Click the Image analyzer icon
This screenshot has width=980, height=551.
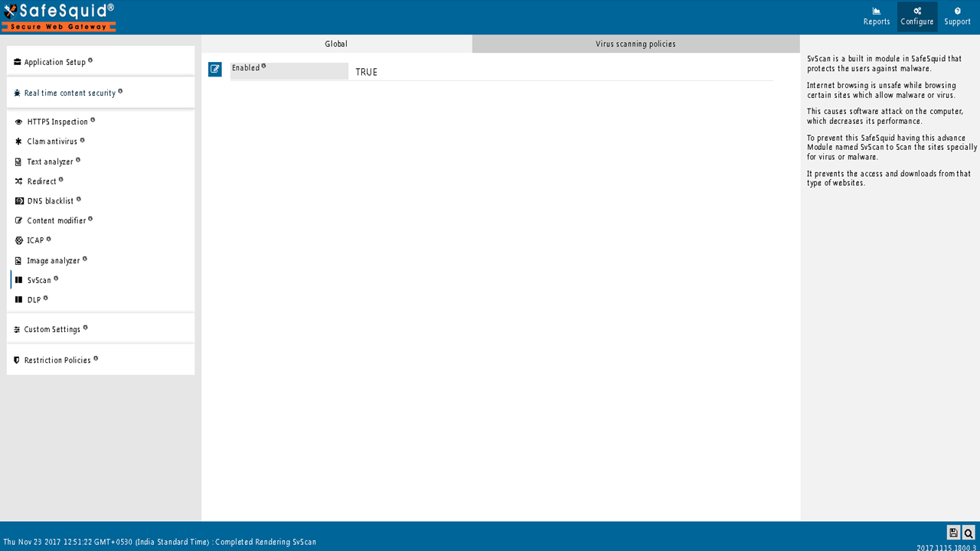19,261
